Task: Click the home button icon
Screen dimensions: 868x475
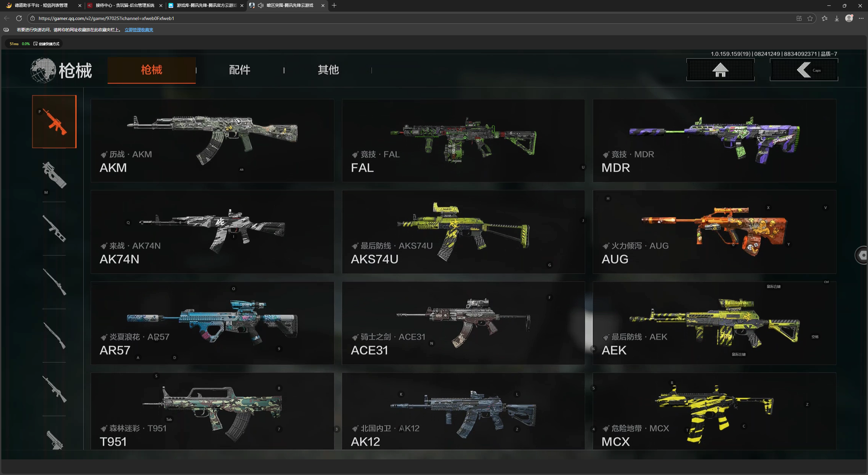Action: [720, 70]
